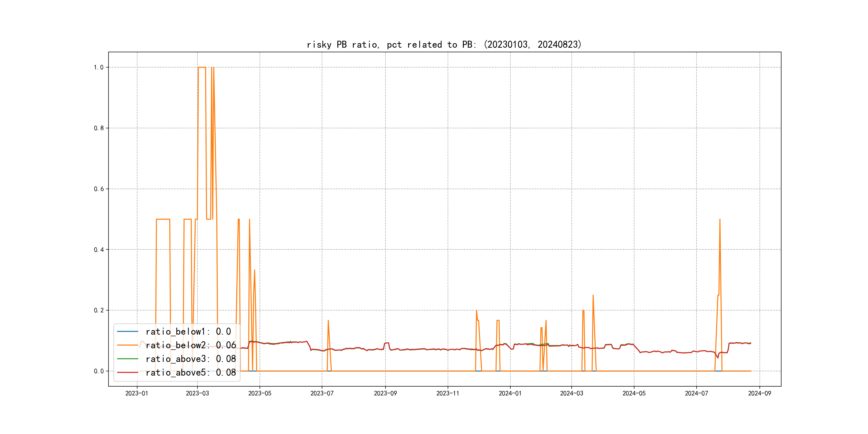Click the 2023-11 x-axis tick label
The height and width of the screenshot is (434, 868).
point(447,393)
